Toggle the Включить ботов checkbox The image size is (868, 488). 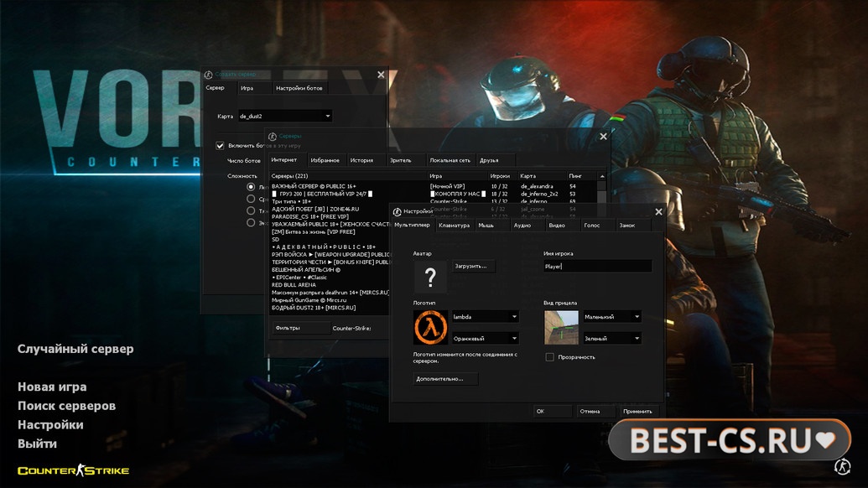[220, 146]
